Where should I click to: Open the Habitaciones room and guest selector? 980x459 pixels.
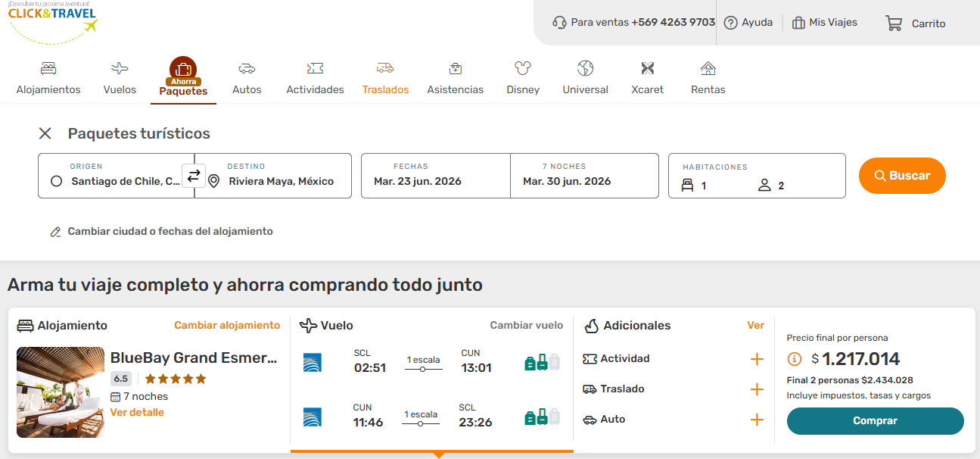(x=756, y=176)
